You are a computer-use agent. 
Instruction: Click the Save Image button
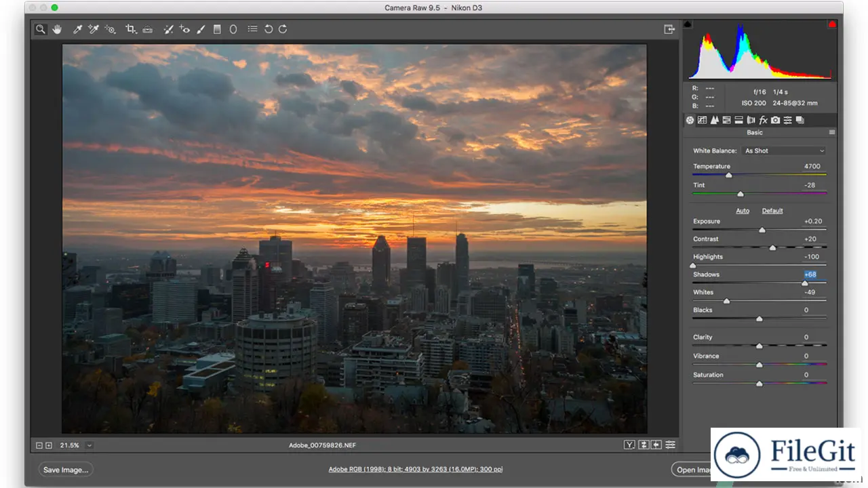pyautogui.click(x=66, y=470)
